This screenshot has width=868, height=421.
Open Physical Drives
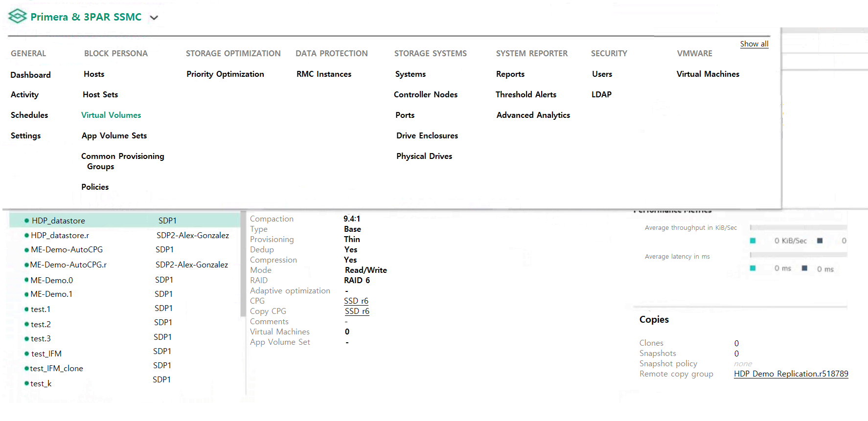click(424, 156)
